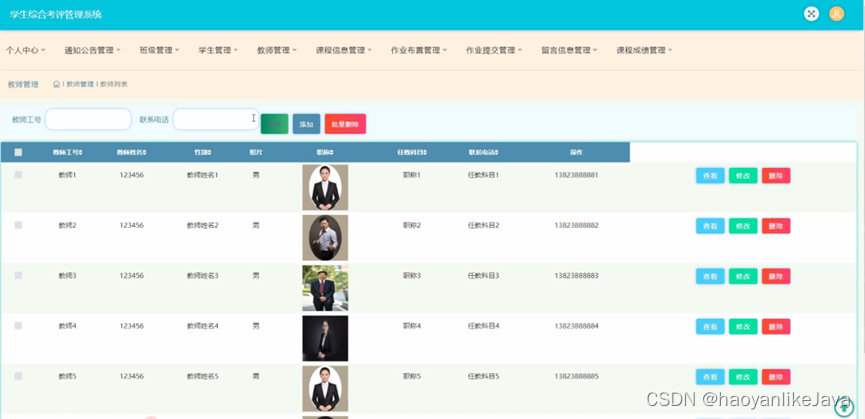Click the back-to-top arrow icon

pyautogui.click(x=843, y=409)
